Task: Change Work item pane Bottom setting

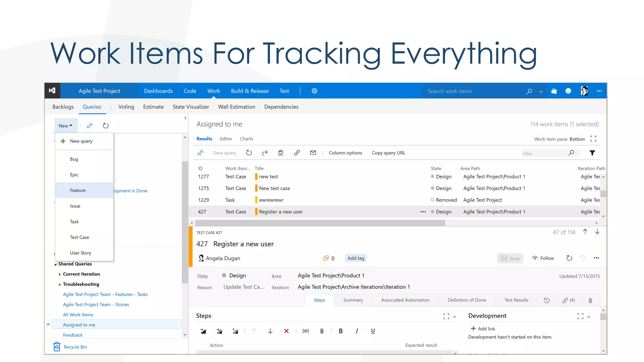Action: (x=577, y=139)
